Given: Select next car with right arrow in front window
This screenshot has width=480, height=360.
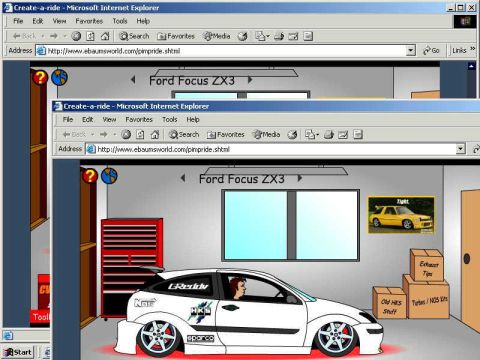Looking at the screenshot, I should coord(300,178).
